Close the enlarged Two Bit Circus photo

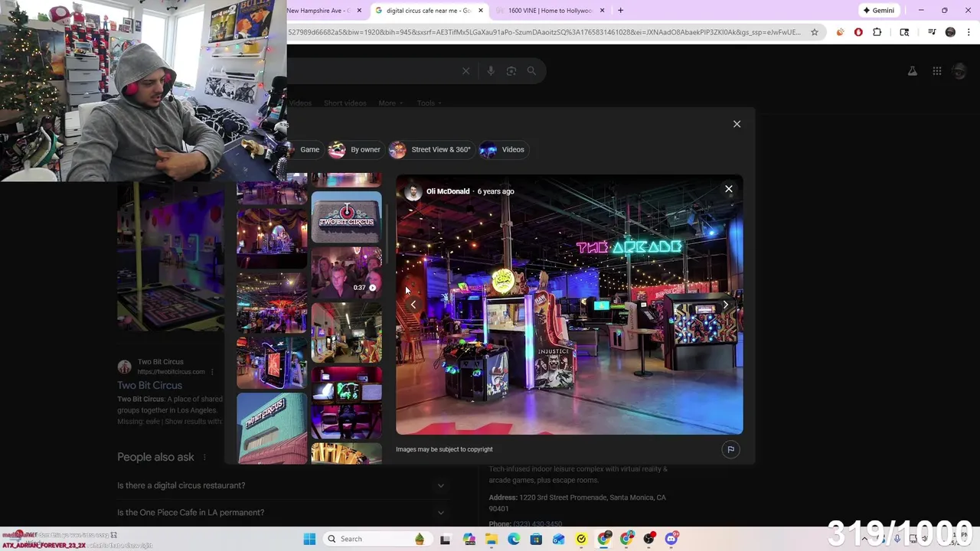728,189
